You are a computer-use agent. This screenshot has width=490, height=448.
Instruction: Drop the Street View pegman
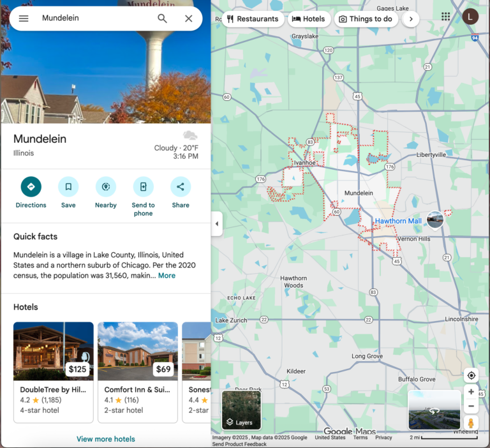471,423
